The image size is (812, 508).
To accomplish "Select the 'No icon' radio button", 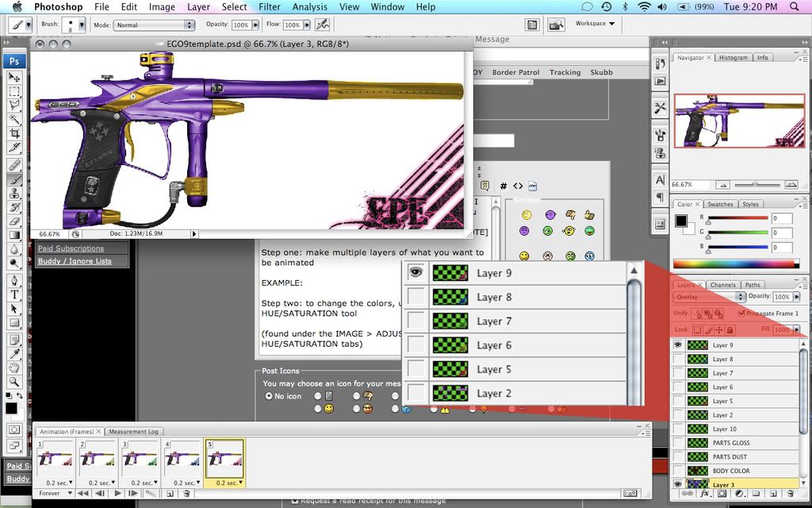I will click(x=268, y=396).
